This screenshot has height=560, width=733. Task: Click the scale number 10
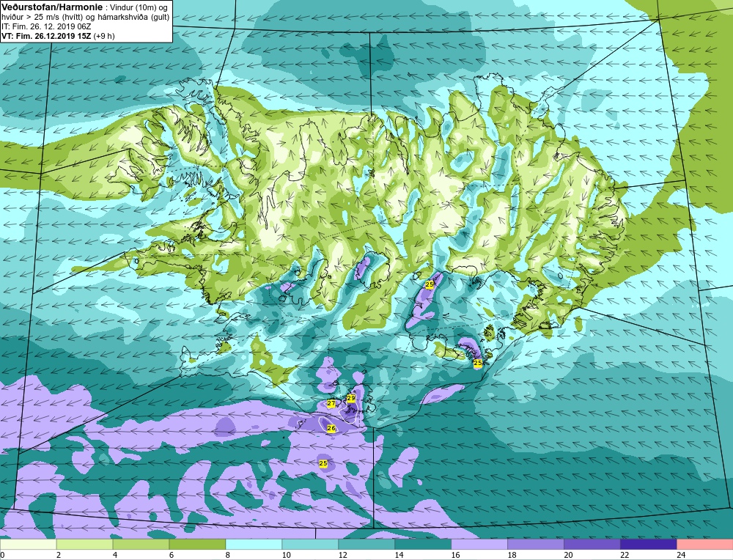coord(287,555)
